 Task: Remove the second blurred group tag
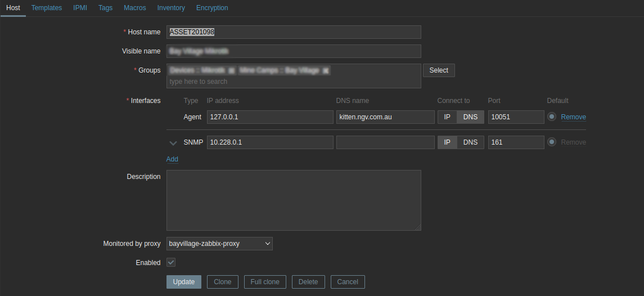[x=325, y=71]
